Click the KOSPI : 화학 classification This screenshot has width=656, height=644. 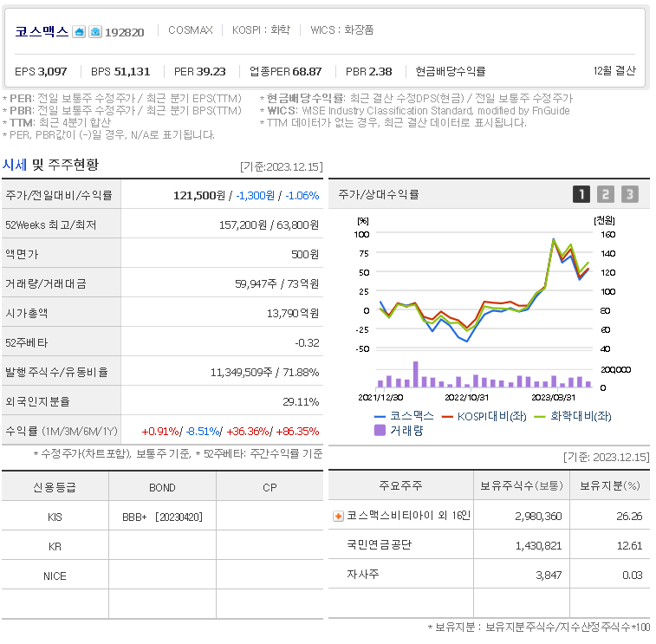261,30
